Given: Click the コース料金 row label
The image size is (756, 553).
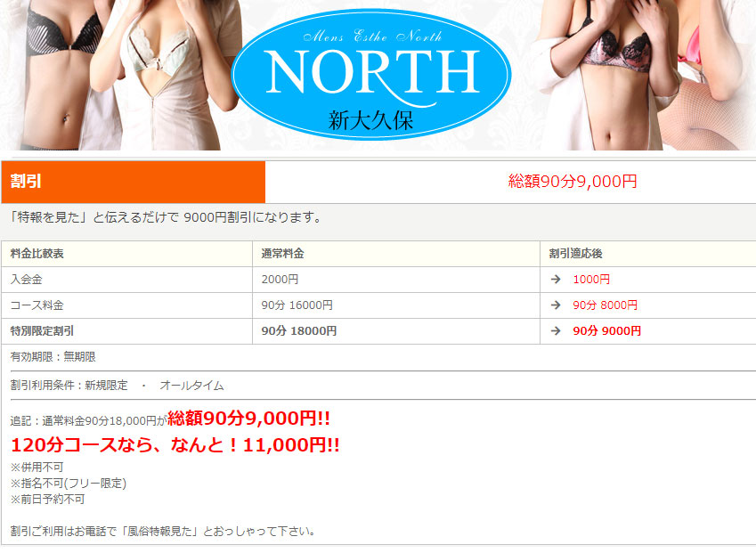Looking at the screenshot, I should pyautogui.click(x=37, y=305).
